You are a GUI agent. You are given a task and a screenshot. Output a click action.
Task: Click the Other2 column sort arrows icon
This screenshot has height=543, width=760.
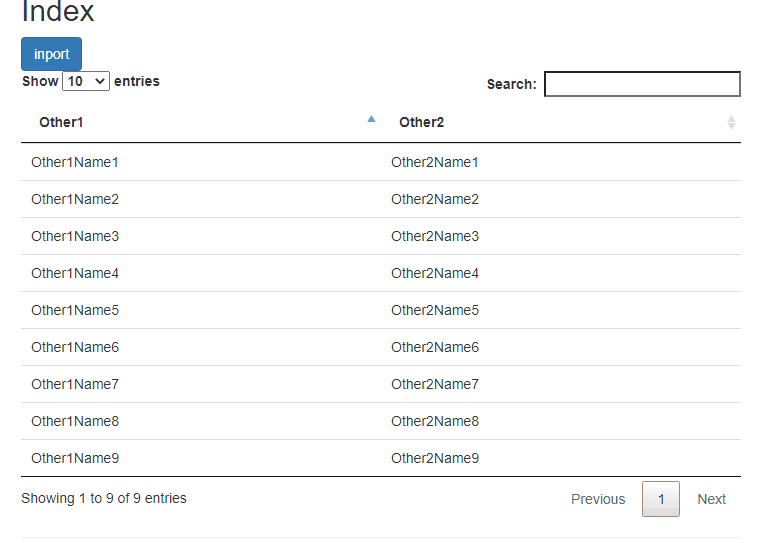731,123
